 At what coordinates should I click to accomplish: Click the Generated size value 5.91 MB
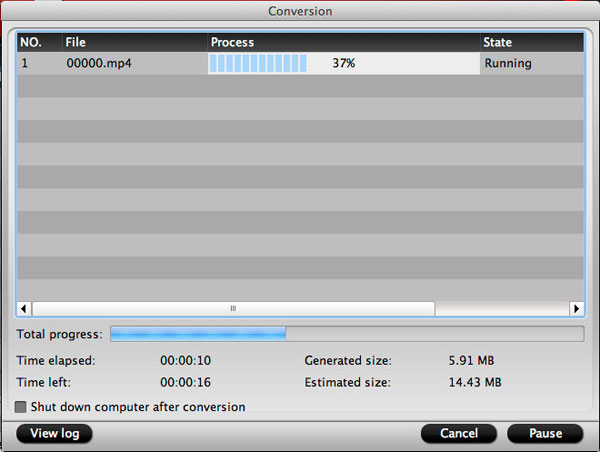click(x=471, y=360)
